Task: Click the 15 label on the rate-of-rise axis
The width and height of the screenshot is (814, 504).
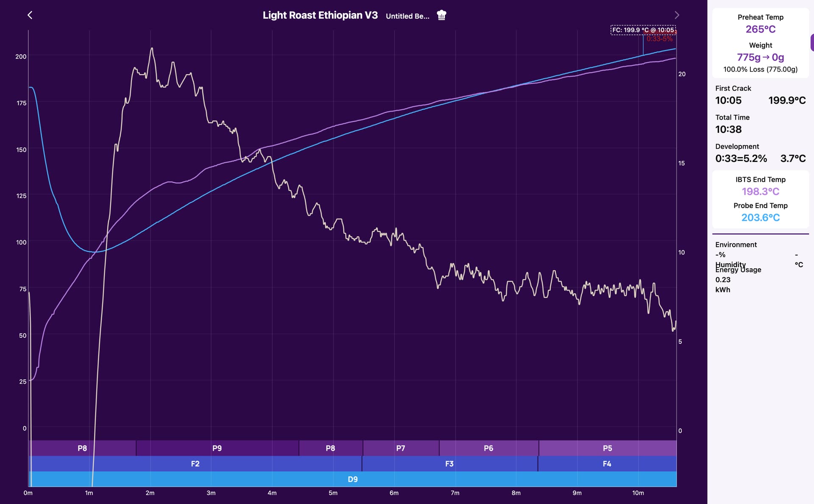Action: click(x=681, y=163)
